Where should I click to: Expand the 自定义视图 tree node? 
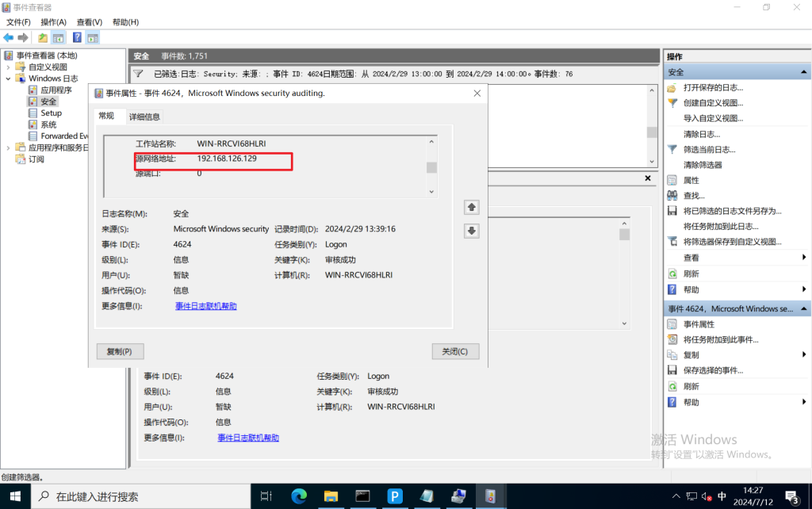(x=9, y=67)
